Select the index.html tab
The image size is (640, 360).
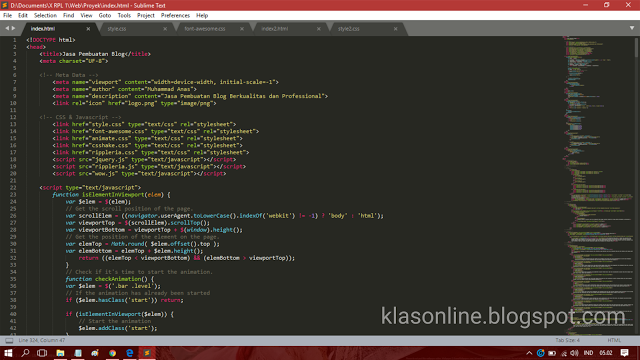[43, 29]
